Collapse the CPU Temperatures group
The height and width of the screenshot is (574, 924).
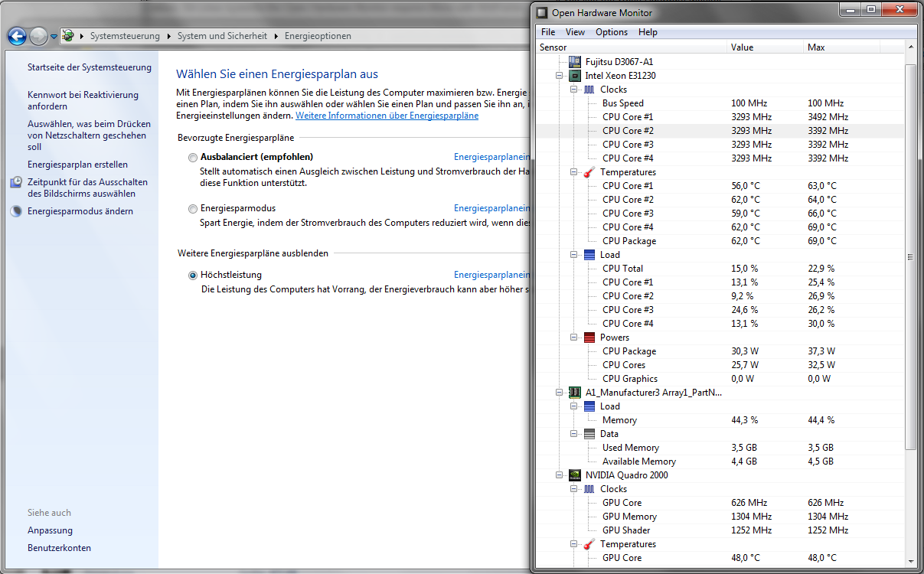coord(574,172)
